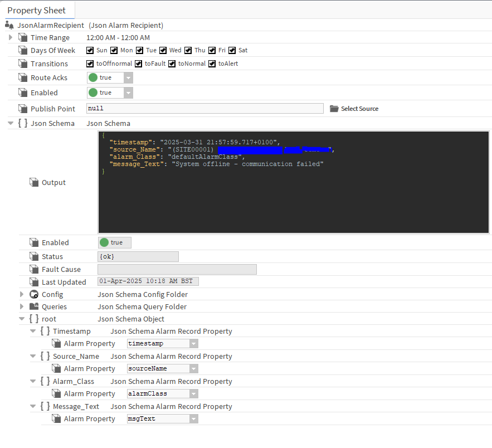The image size is (492, 448).
Task: Click Alarm Property icon under Timestamp
Action: pos(56,343)
